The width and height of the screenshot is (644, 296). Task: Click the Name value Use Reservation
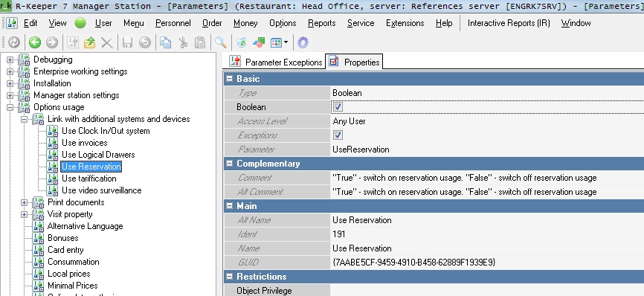pos(362,248)
